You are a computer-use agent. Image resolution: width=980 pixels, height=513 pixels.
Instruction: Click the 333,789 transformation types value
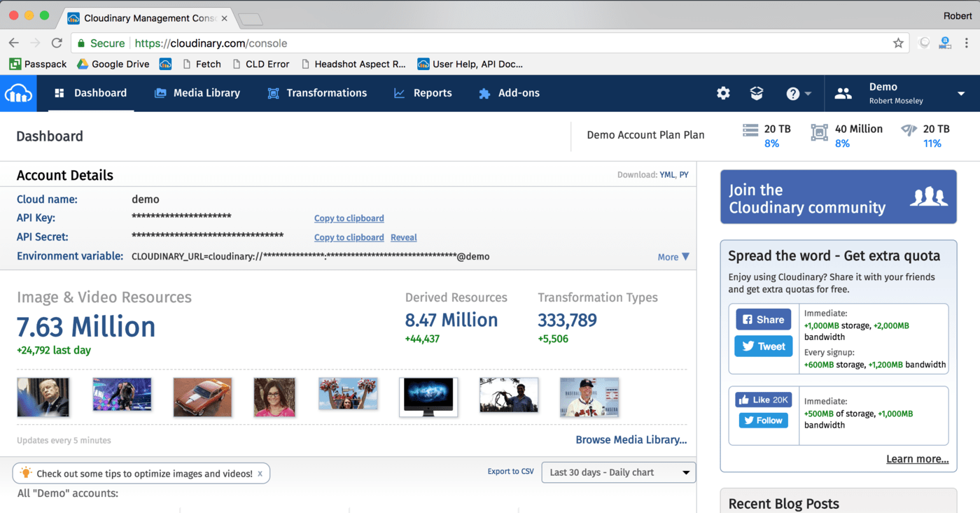[x=568, y=321]
